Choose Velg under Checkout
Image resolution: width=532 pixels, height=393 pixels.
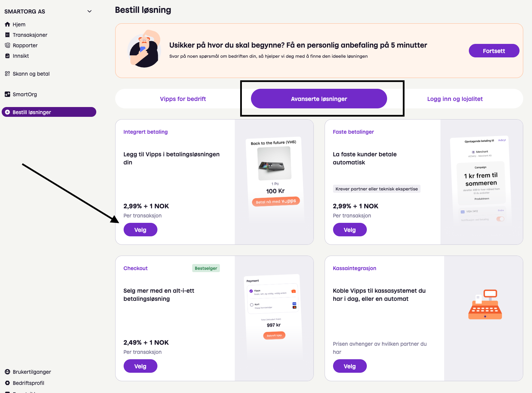140,366
